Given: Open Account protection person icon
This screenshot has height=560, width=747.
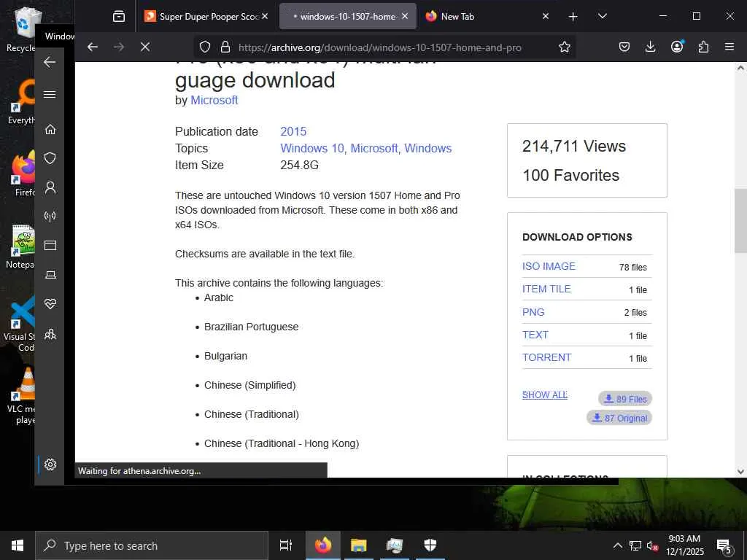Looking at the screenshot, I should coord(50,187).
